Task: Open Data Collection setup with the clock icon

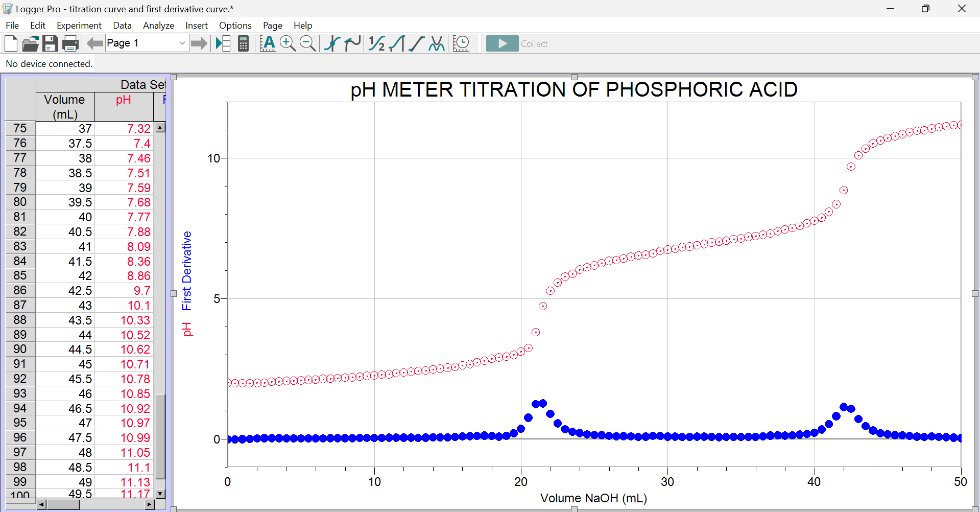Action: coord(461,43)
